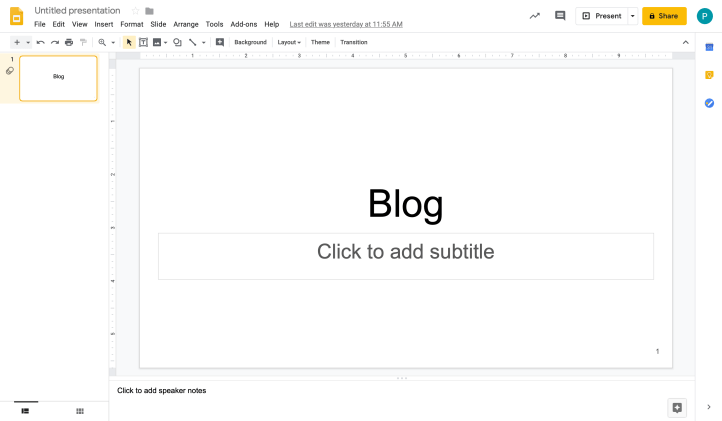Click the undo arrow icon
The width and height of the screenshot is (722, 421).
[40, 42]
